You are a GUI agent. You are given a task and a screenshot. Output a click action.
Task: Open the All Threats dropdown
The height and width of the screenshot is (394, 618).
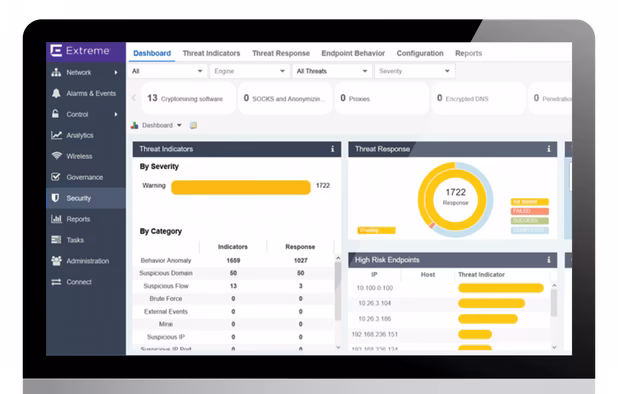click(x=332, y=71)
